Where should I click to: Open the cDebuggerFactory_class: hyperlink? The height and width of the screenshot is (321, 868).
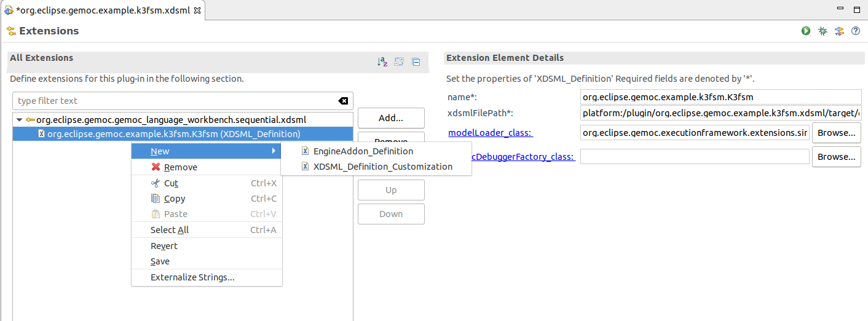[x=523, y=157]
